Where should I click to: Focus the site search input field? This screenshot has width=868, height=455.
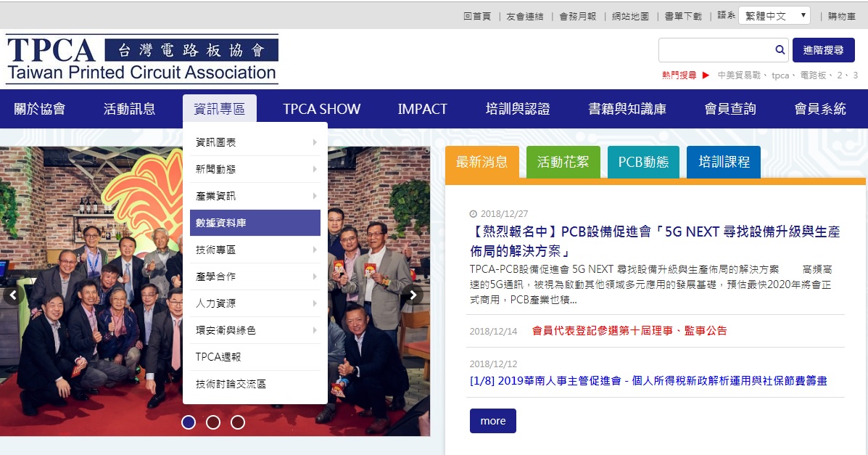tap(716, 50)
